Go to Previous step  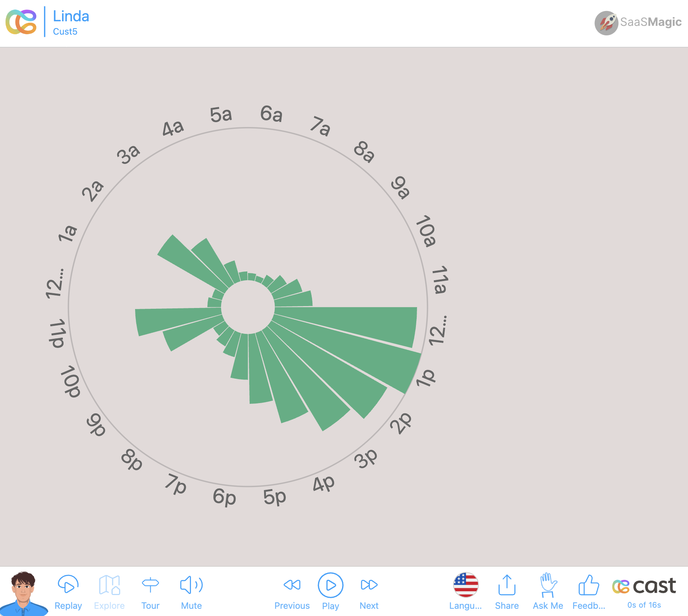pos(292,585)
